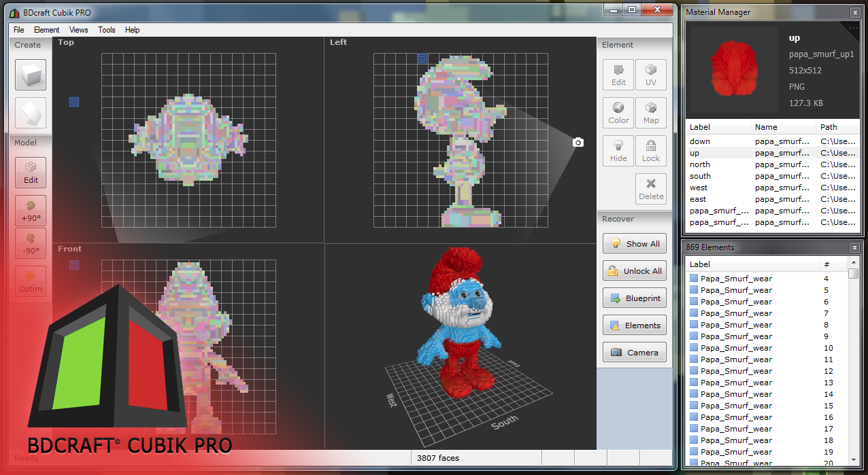Open the texture Map tool
Image resolution: width=868 pixels, height=475 pixels.
coord(651,113)
